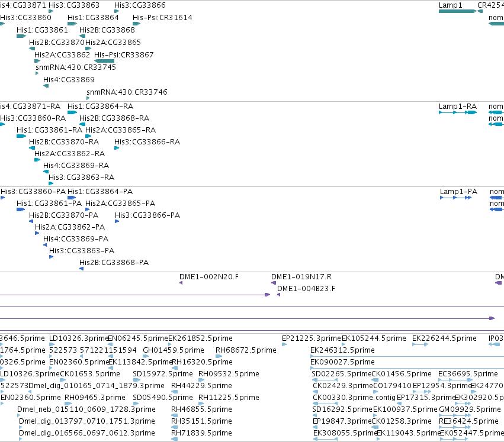
Task: Click EST RH09465.3prime
Action: [x=95, y=398]
